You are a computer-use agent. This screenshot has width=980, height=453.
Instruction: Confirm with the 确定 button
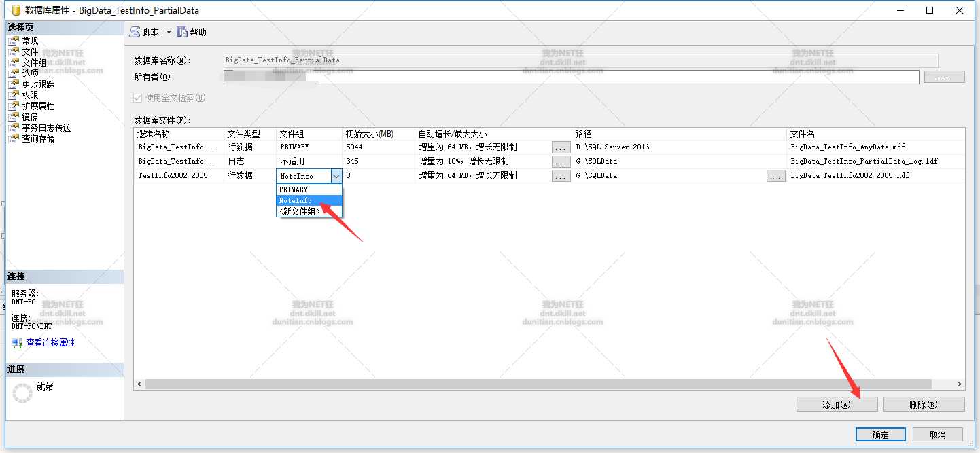pyautogui.click(x=881, y=435)
